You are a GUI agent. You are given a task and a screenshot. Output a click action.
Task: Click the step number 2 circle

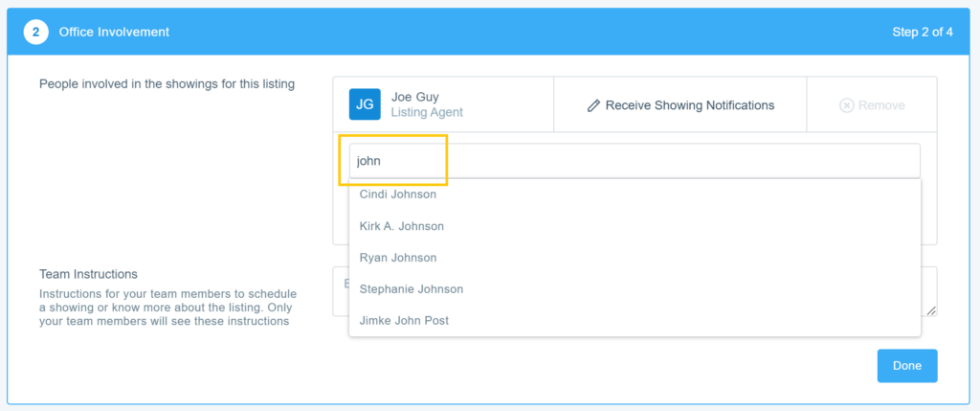click(36, 33)
